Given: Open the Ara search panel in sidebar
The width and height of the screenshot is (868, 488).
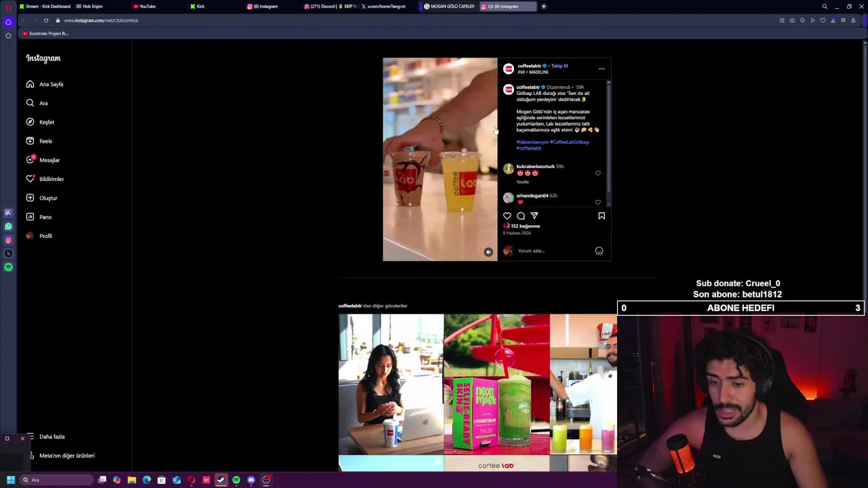Looking at the screenshot, I should (37, 103).
